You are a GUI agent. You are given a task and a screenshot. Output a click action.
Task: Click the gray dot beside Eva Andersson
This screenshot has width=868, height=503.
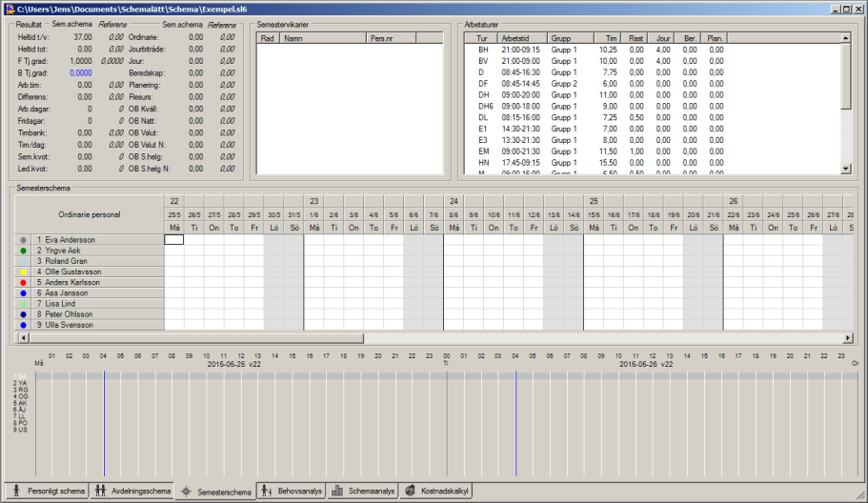pyautogui.click(x=23, y=240)
